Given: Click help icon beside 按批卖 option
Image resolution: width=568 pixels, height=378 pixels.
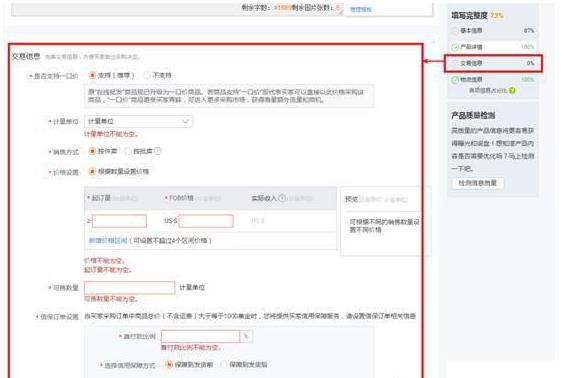Looking at the screenshot, I should click(x=157, y=151).
